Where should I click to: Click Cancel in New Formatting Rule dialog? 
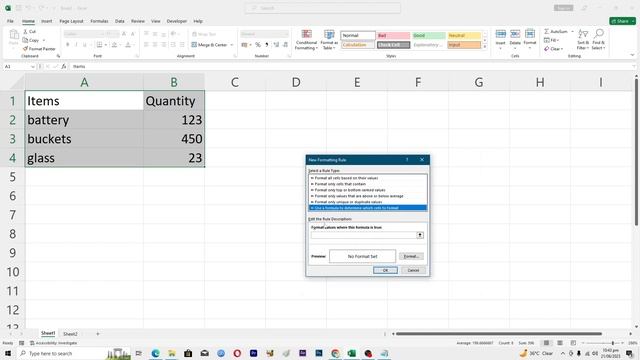(x=413, y=270)
